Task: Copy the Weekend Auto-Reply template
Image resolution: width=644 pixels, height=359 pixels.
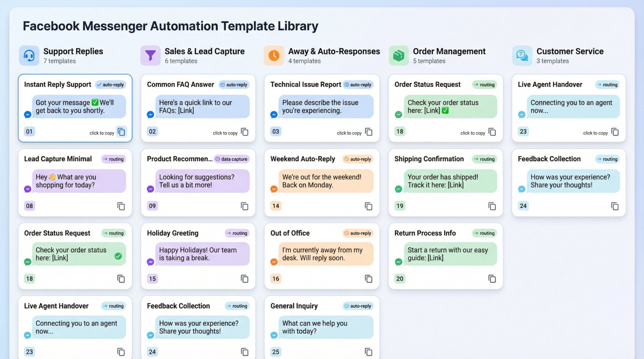Action: point(369,206)
